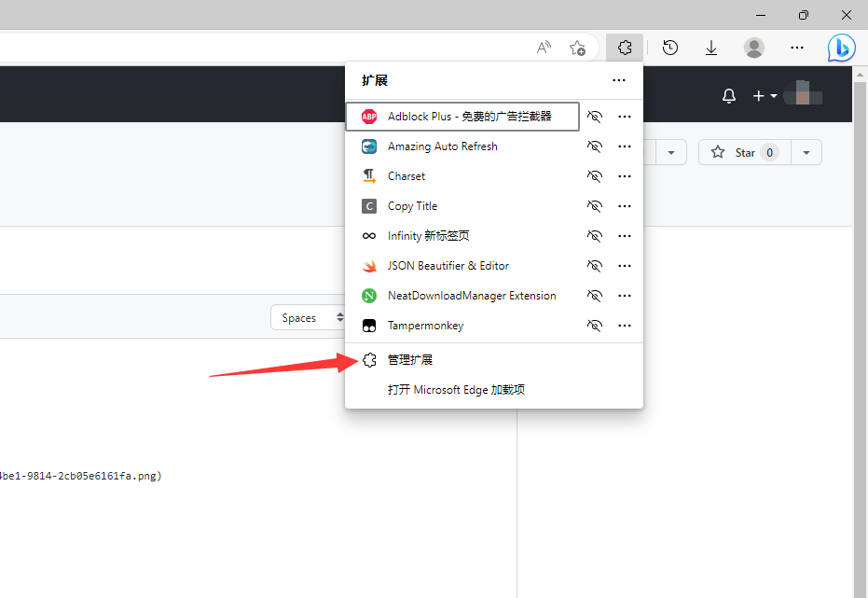Click the Adblock Plus ABP icon
This screenshot has height=598, width=868.
[x=369, y=117]
